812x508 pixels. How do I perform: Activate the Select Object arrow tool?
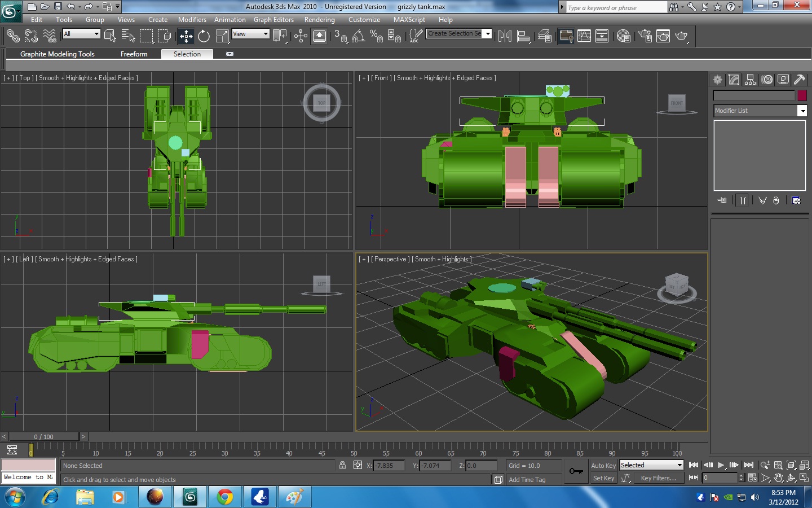point(110,36)
